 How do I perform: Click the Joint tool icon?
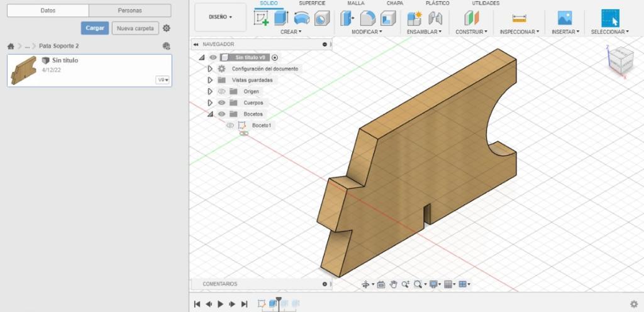[435, 18]
